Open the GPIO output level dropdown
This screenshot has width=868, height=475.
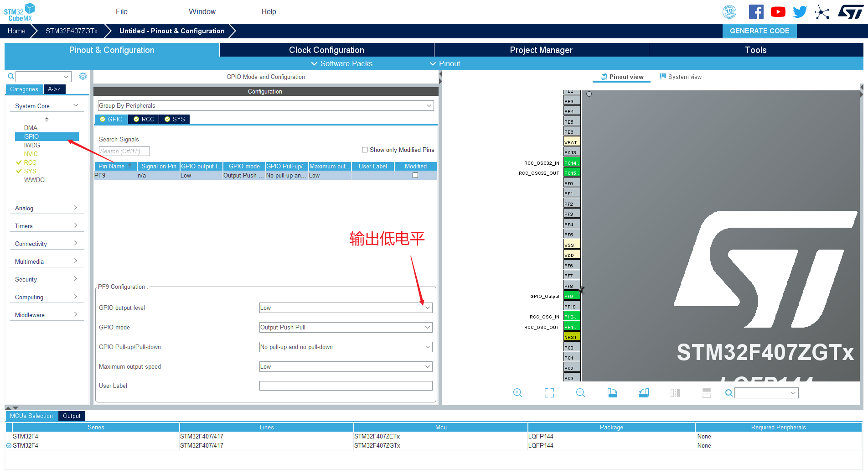pos(346,308)
